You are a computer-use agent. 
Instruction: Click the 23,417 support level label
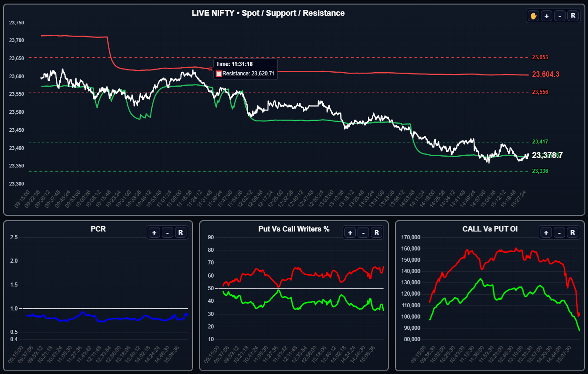point(540,142)
